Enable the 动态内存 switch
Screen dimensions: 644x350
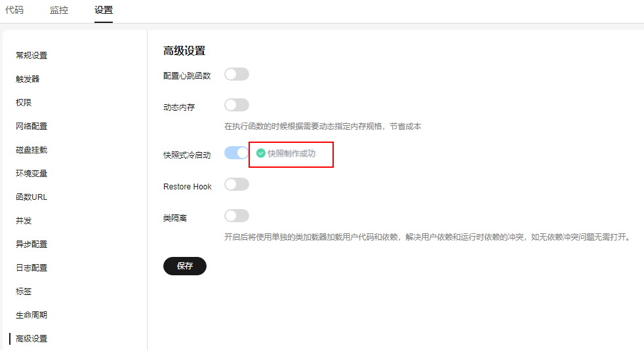tap(237, 105)
